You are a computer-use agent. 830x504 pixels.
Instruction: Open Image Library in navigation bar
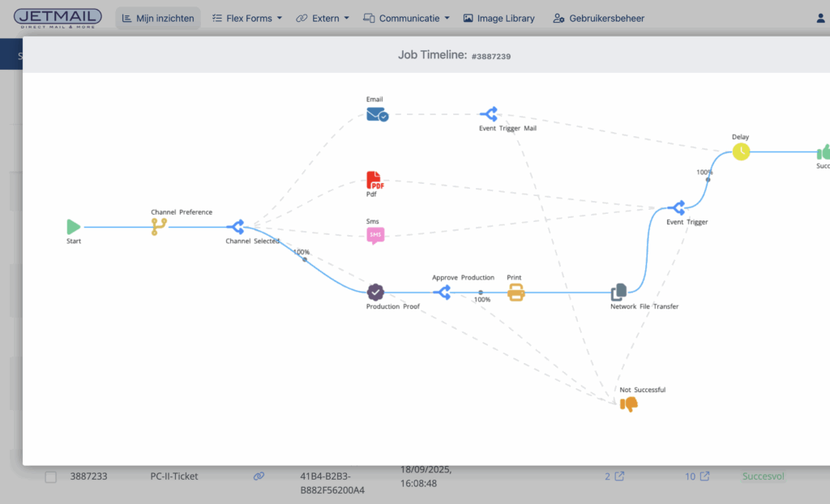498,18
